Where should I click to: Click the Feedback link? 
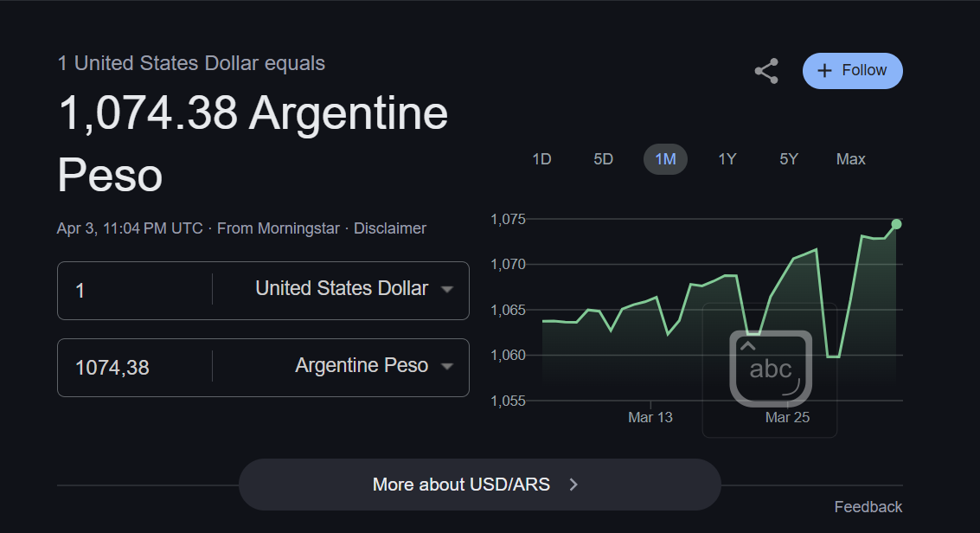[x=868, y=507]
